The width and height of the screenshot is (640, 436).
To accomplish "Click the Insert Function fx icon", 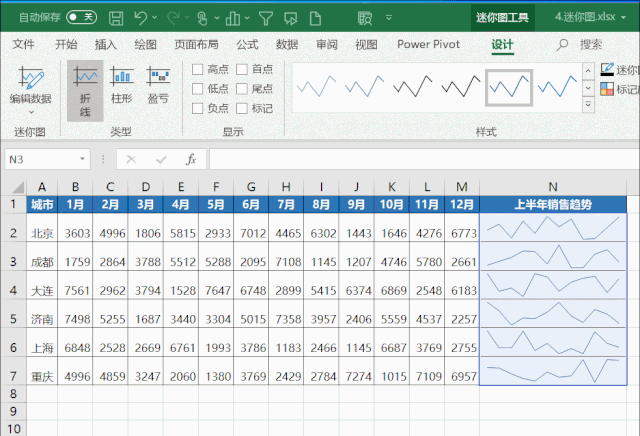I will click(191, 159).
